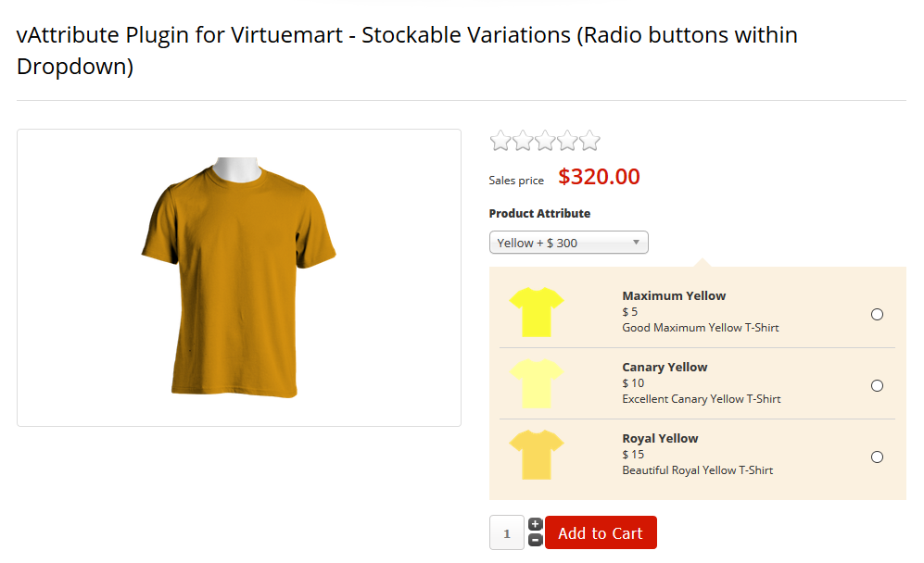Viewport: 924px width, 563px height.
Task: Choose the Royal Yellow radio option
Action: click(877, 457)
